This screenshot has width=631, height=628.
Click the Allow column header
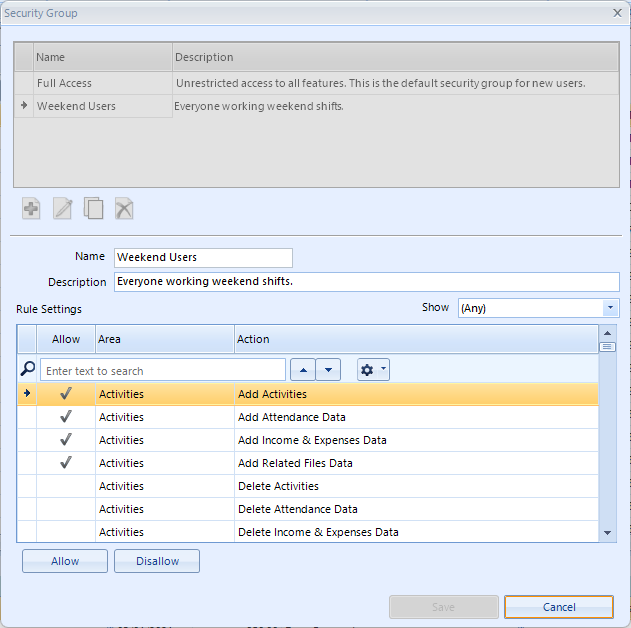click(66, 339)
